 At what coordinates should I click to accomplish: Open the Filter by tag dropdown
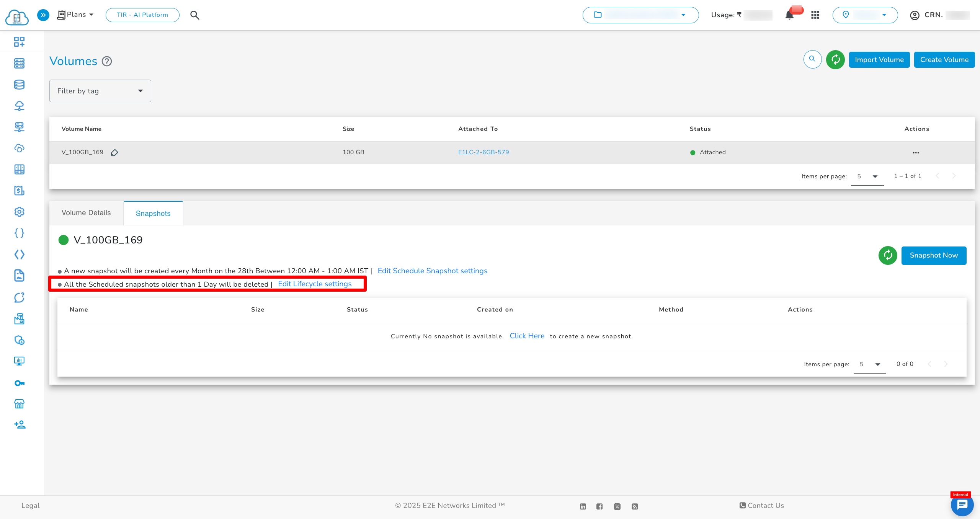100,91
